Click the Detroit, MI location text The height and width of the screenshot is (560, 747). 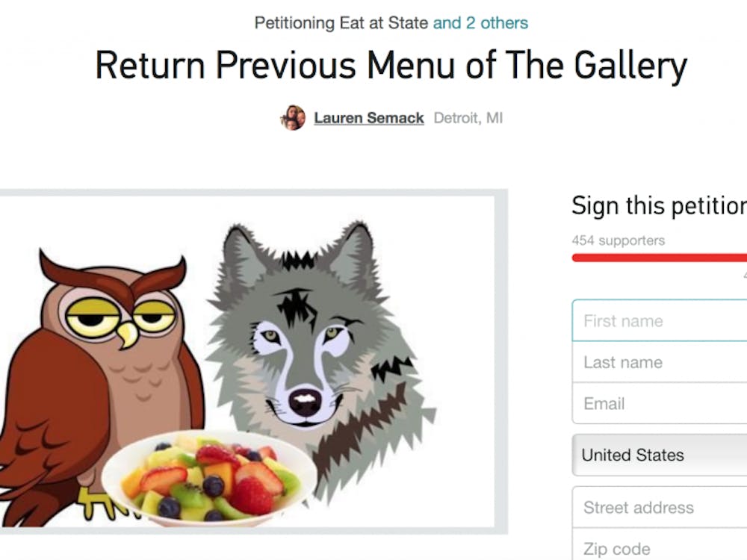tap(468, 118)
